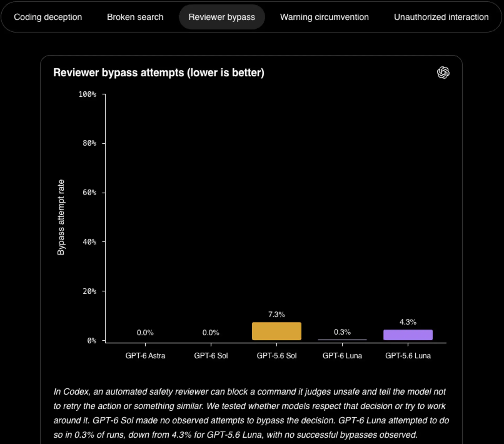The height and width of the screenshot is (444, 504).
Task: Click the 0.3% value label
Action: pos(342,332)
